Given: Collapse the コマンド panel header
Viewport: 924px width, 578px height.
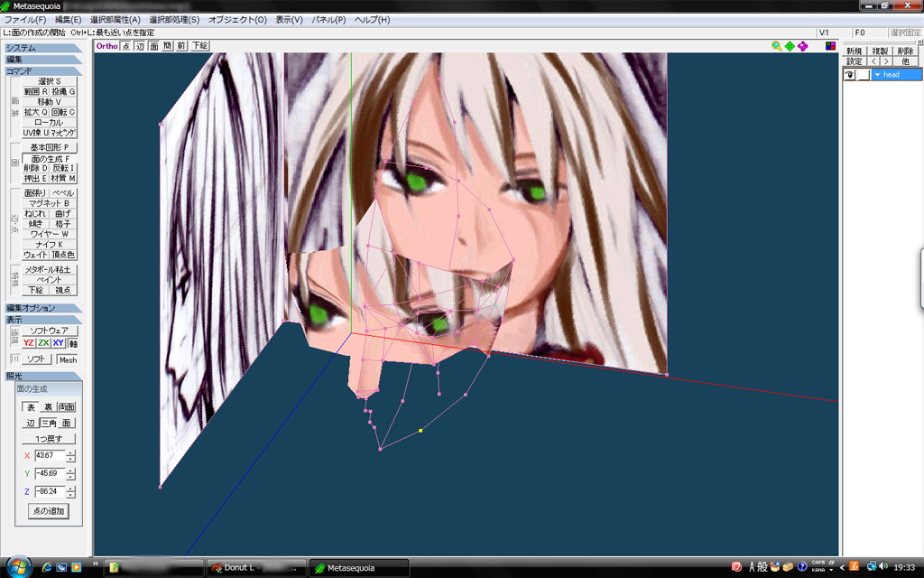Looking at the screenshot, I should (x=43, y=70).
